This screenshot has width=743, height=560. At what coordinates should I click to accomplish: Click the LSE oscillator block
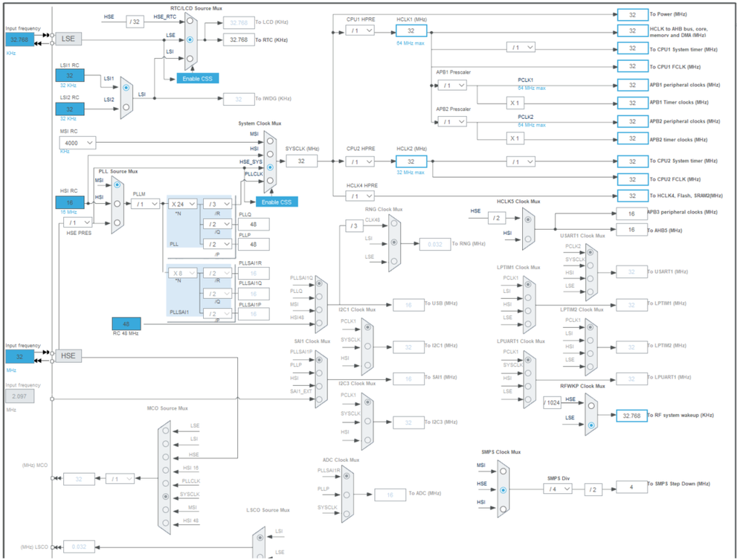[68, 39]
